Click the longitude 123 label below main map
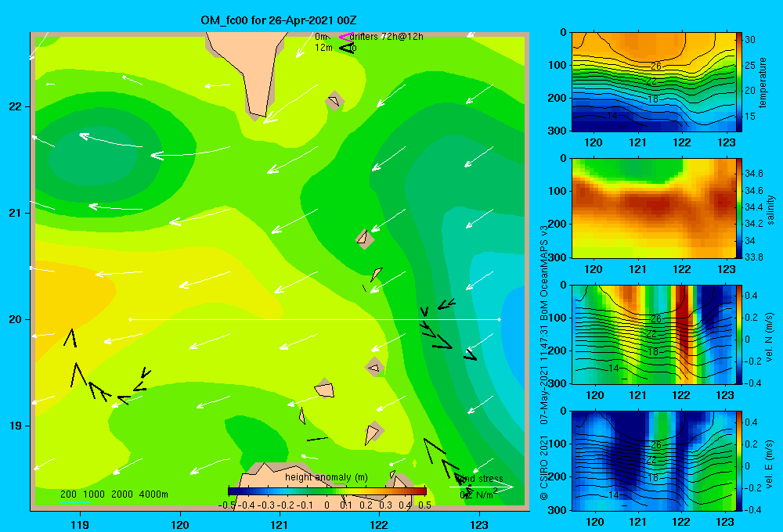This screenshot has height=532, width=783. [x=479, y=524]
